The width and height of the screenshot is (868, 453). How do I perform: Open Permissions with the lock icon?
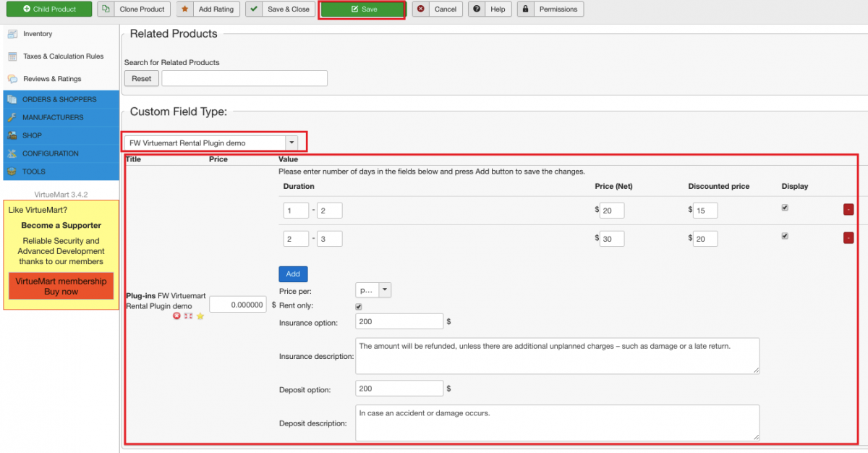coord(550,9)
